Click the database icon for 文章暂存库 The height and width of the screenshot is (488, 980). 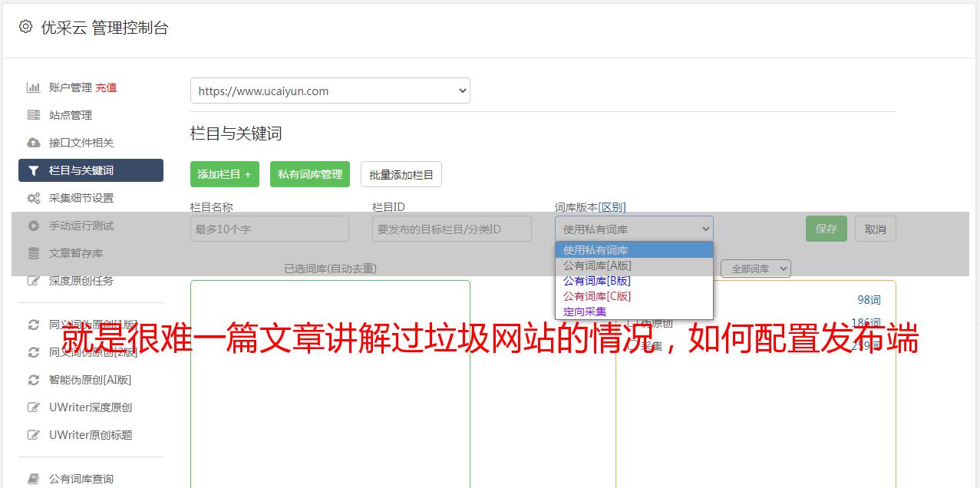(33, 253)
